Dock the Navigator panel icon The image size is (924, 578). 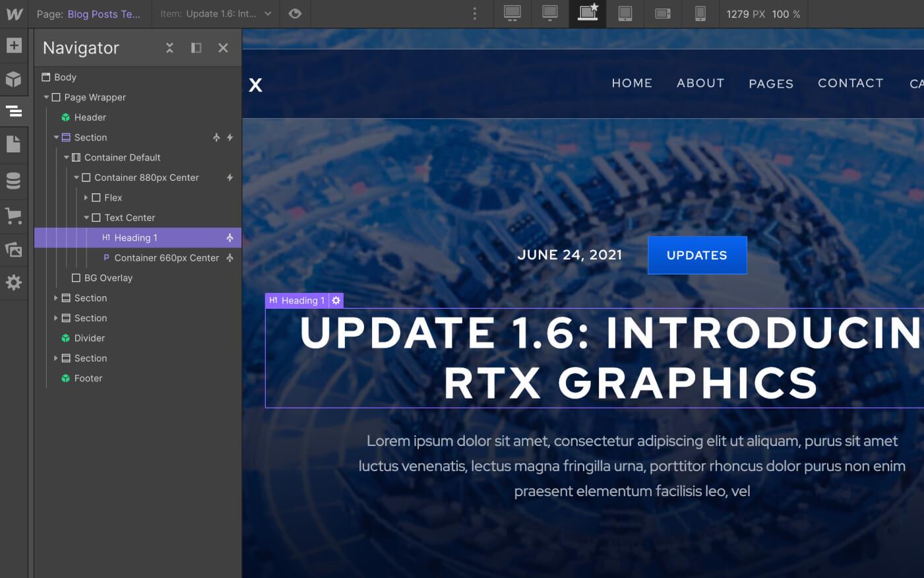point(197,48)
